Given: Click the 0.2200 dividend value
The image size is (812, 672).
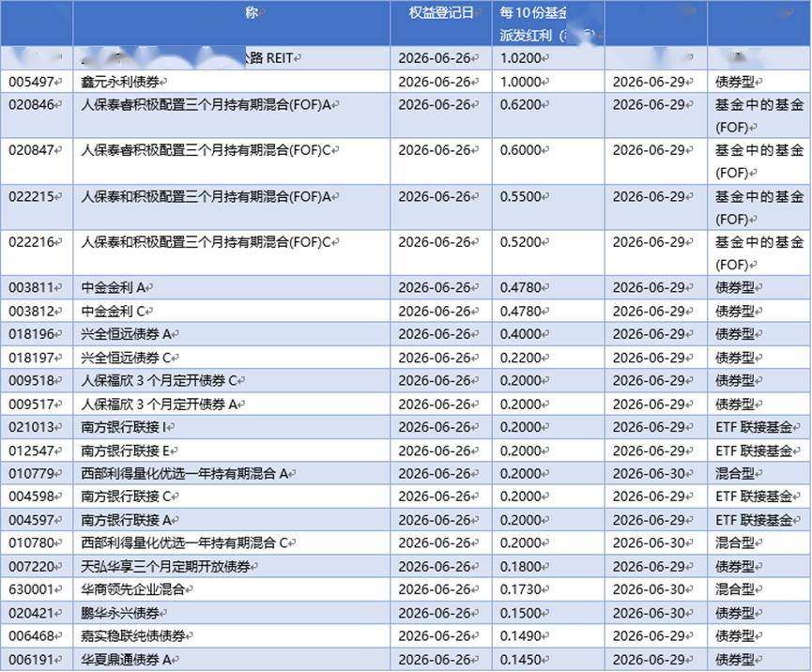Looking at the screenshot, I should click(521, 358).
